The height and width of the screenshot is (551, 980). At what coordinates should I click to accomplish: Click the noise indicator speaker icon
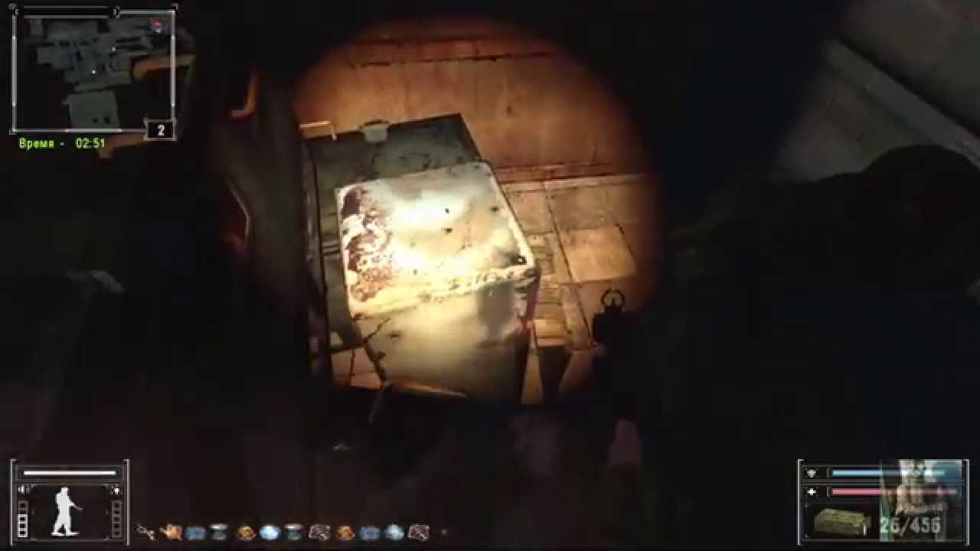coord(24,489)
